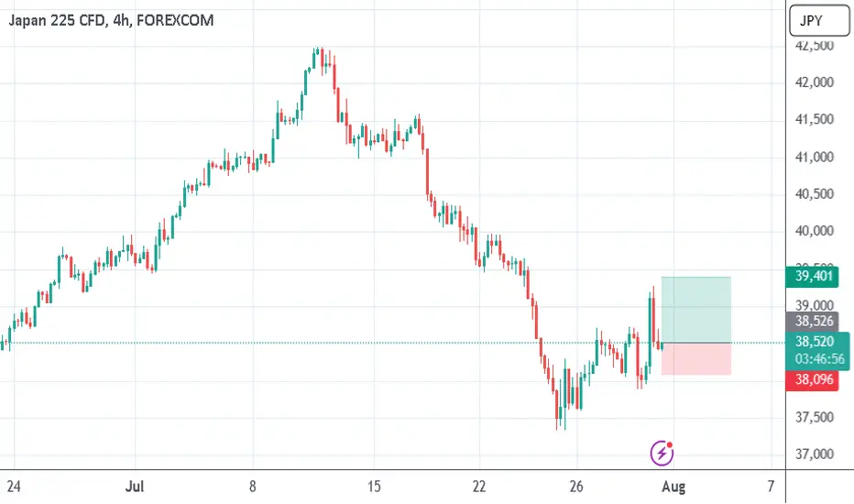Click the 22 date marker on time axis

(478, 486)
